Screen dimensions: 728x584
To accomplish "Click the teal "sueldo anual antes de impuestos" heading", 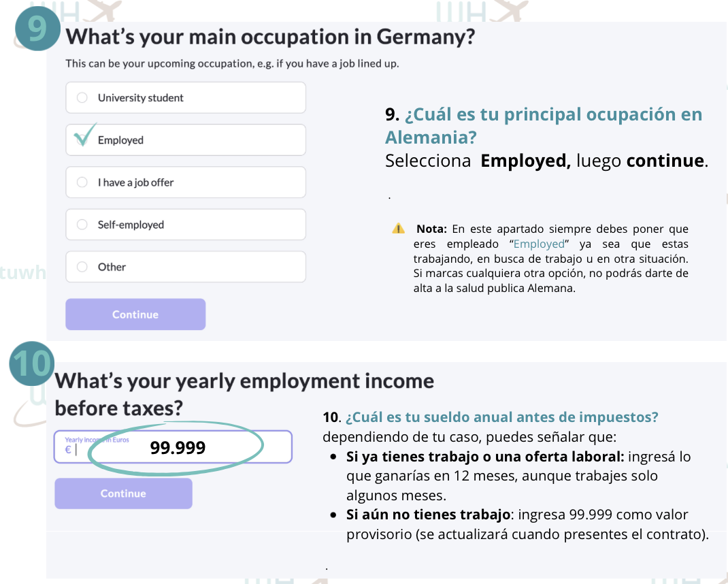I will [x=502, y=417].
